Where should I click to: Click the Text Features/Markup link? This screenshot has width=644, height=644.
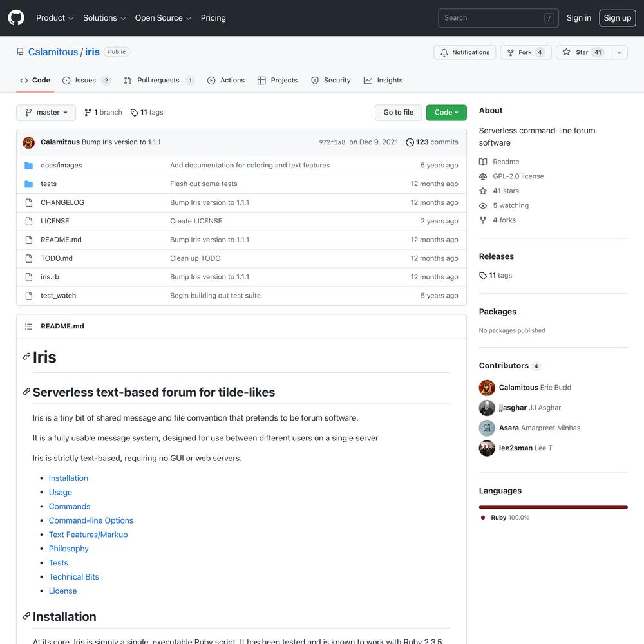(88, 535)
